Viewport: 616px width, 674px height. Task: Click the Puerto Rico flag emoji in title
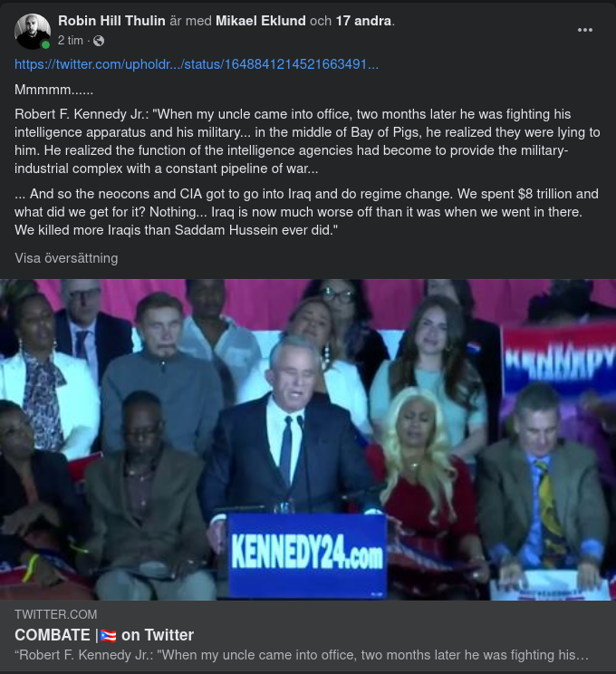(x=108, y=635)
